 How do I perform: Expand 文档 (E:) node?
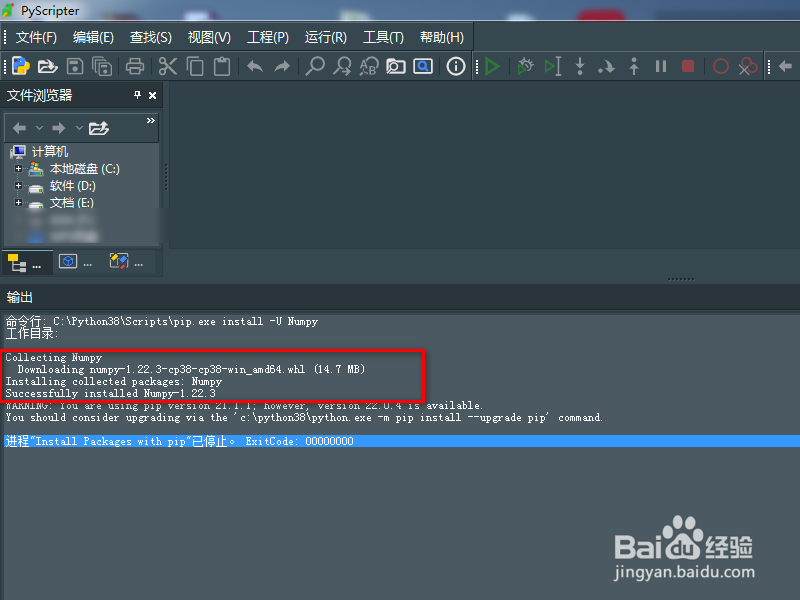[18, 203]
